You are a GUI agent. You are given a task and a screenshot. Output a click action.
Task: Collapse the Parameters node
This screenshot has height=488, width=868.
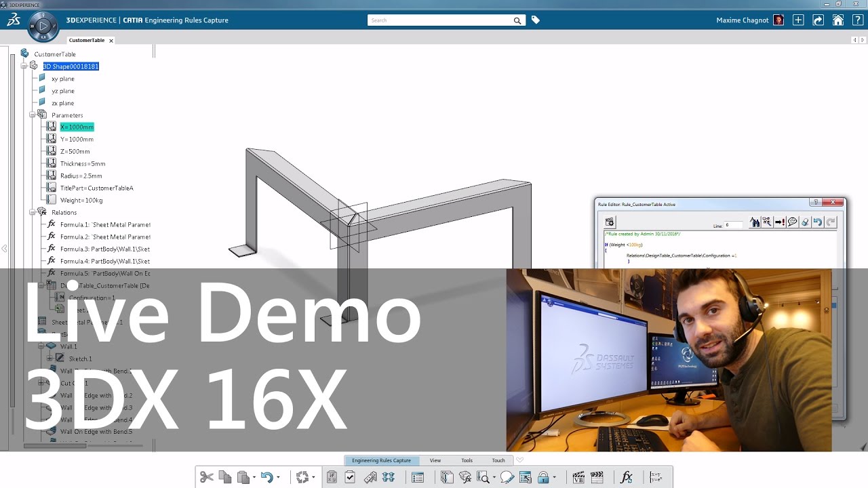32,115
